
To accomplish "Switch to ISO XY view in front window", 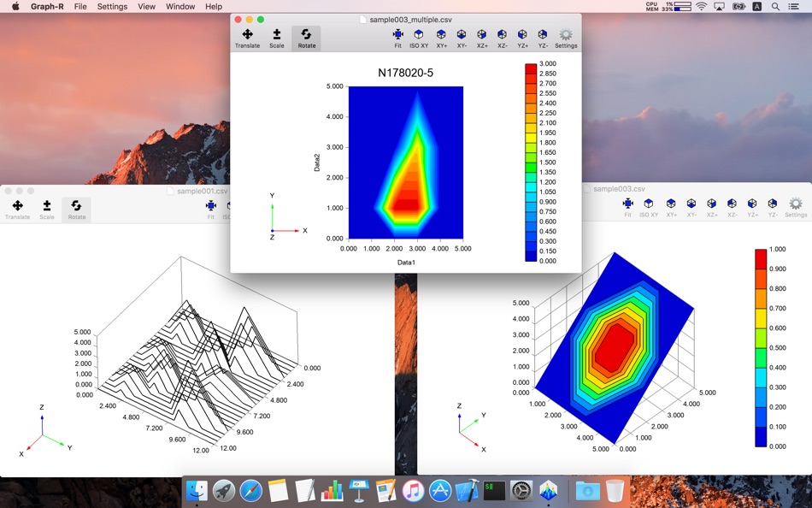I will (419, 38).
